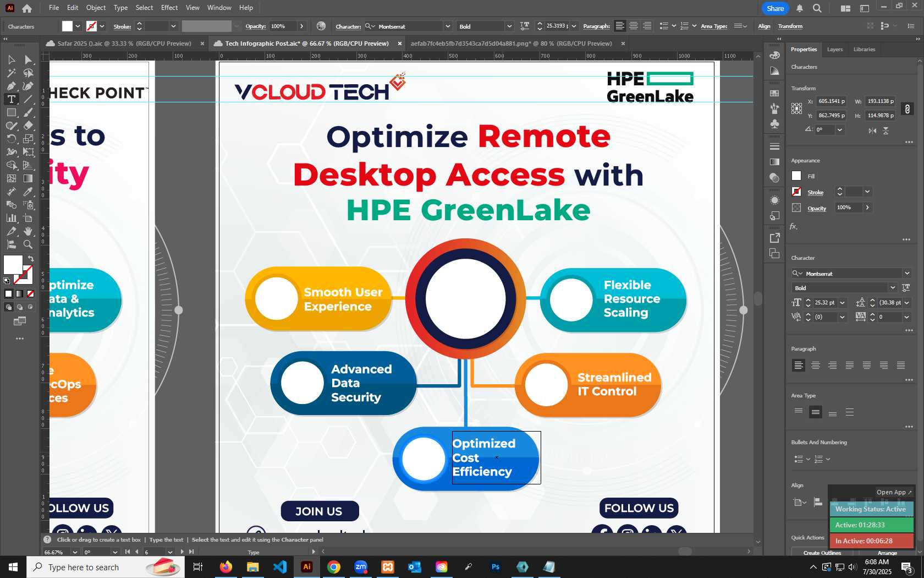Screen dimensions: 924x578
Task: Open the font family dropdown in Properties
Action: [907, 274]
